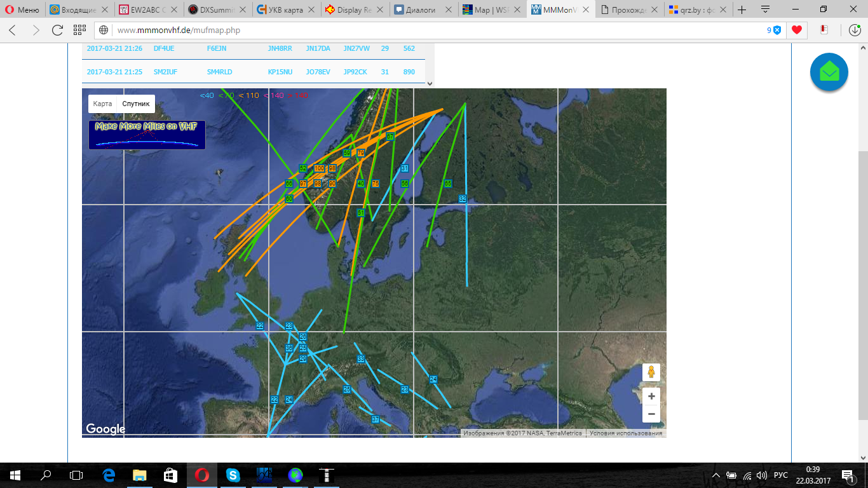Screen dimensions: 868x488
Task: Zoom in the map with plus button
Action: [x=651, y=396]
